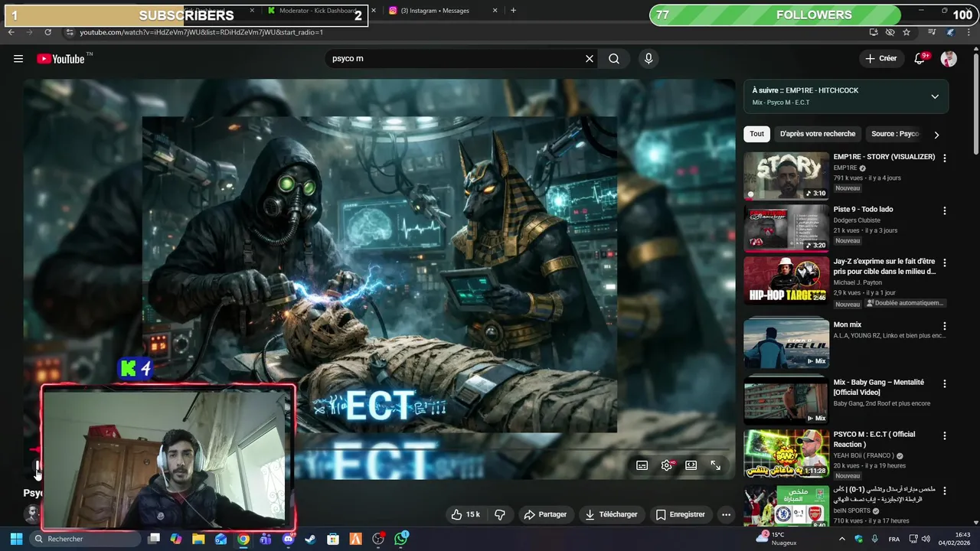
Task: Open the Chrome profile avatar
Action: point(951,32)
